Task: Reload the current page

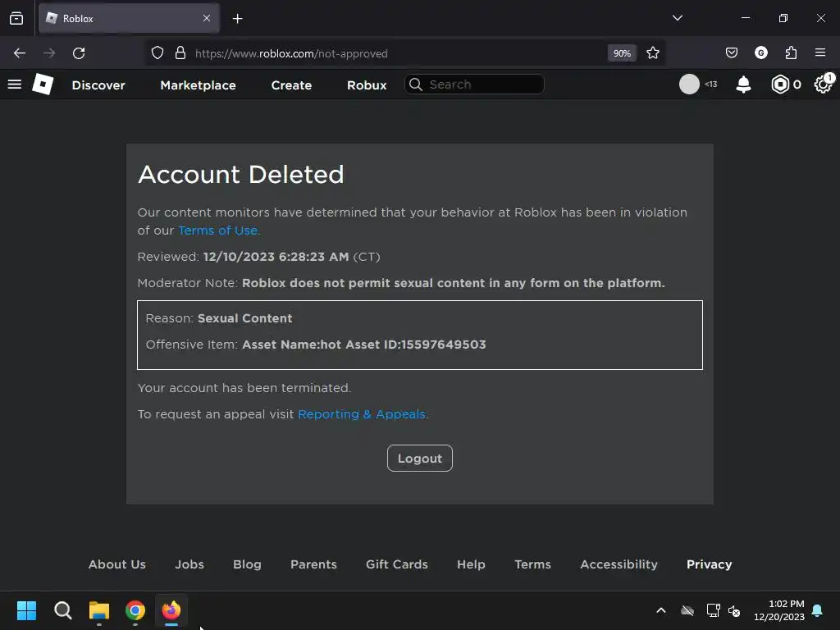Action: click(x=79, y=53)
